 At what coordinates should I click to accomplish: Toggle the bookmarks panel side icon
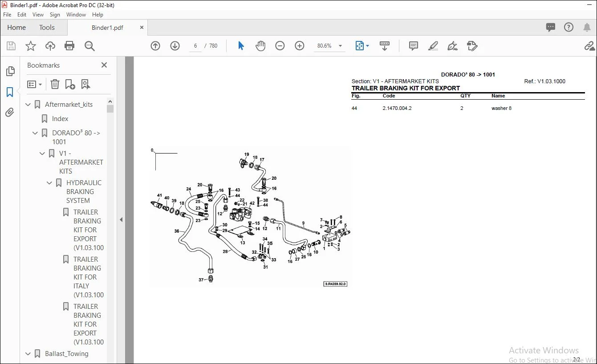pyautogui.click(x=10, y=92)
